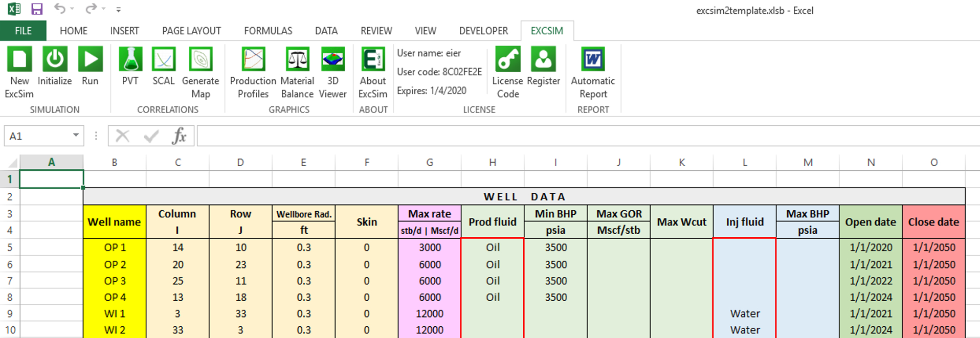Open the About ExcSim icon
This screenshot has width=980, height=338.
coord(373,59)
